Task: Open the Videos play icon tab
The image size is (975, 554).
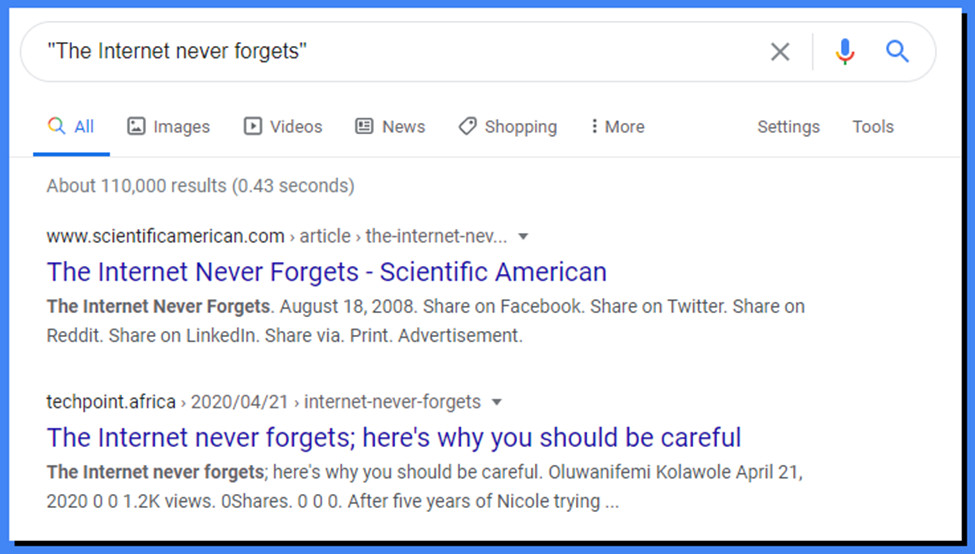Action: pyautogui.click(x=253, y=127)
